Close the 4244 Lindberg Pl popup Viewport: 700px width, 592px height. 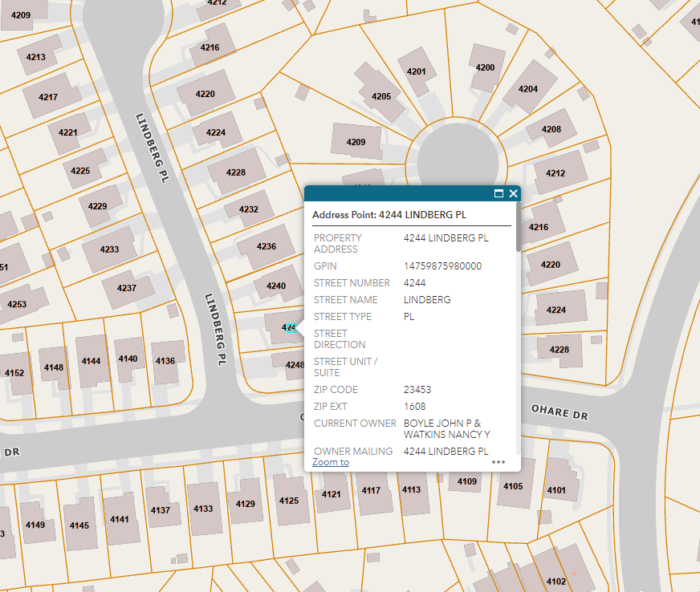[513, 194]
